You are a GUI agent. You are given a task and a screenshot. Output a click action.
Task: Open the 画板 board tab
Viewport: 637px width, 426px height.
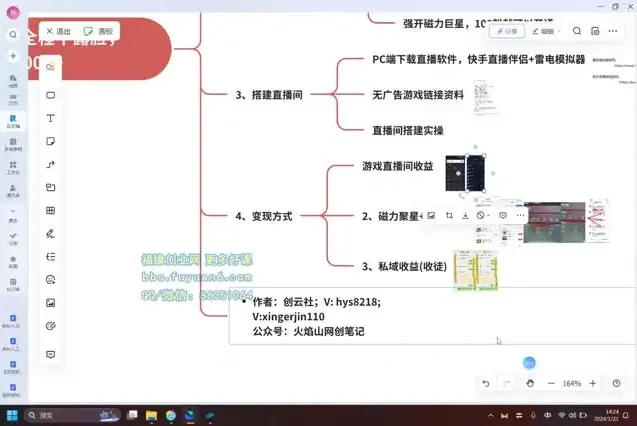click(x=98, y=31)
